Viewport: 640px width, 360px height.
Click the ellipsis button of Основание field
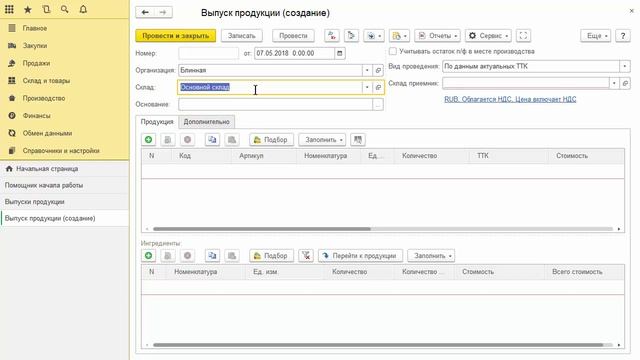tap(378, 105)
